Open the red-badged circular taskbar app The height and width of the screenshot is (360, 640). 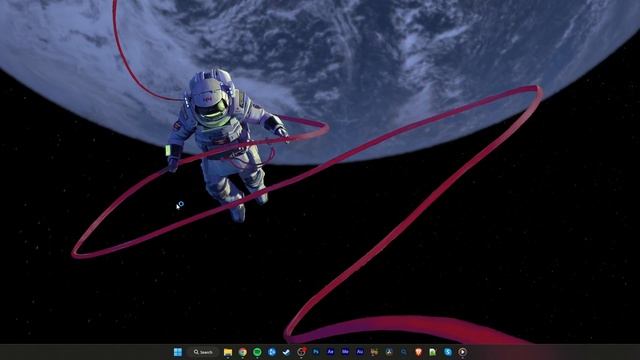click(x=301, y=352)
